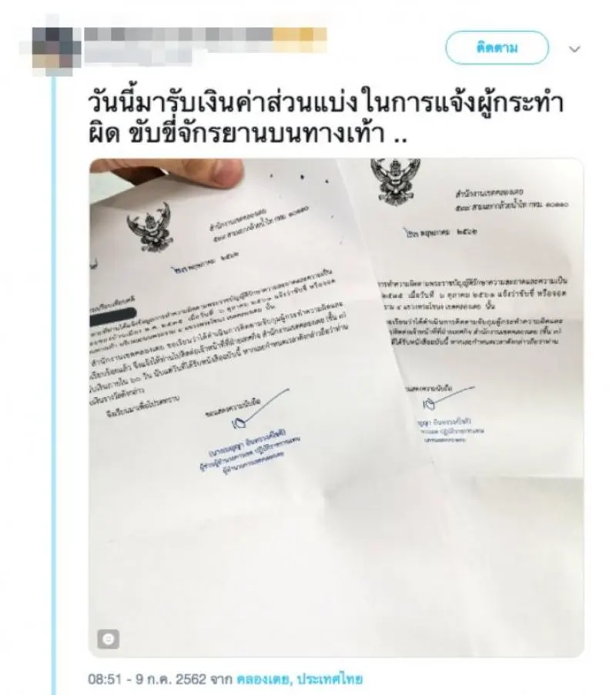Screen dimensions: 616x695
Task: Click the ติดตาม follow button
Action: pos(497,48)
